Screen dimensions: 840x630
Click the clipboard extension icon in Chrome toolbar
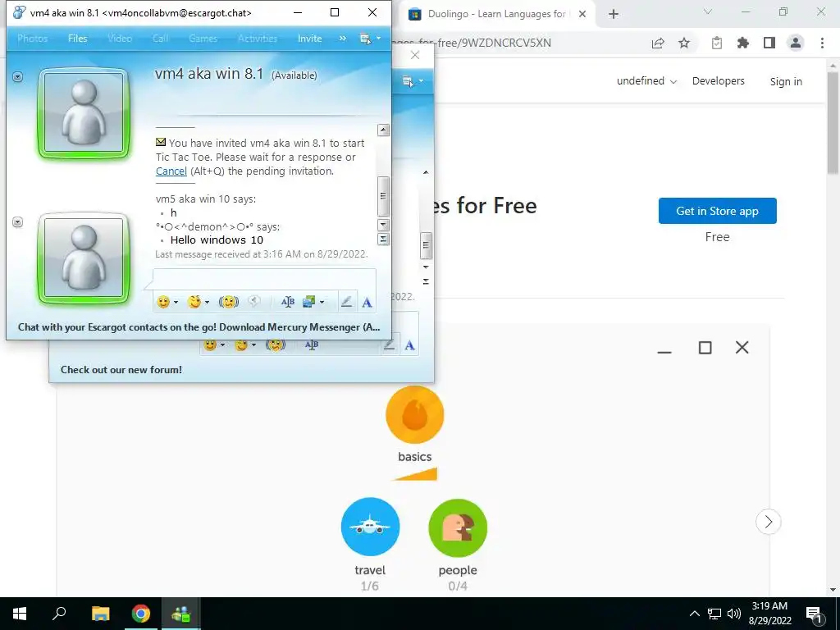pyautogui.click(x=717, y=43)
